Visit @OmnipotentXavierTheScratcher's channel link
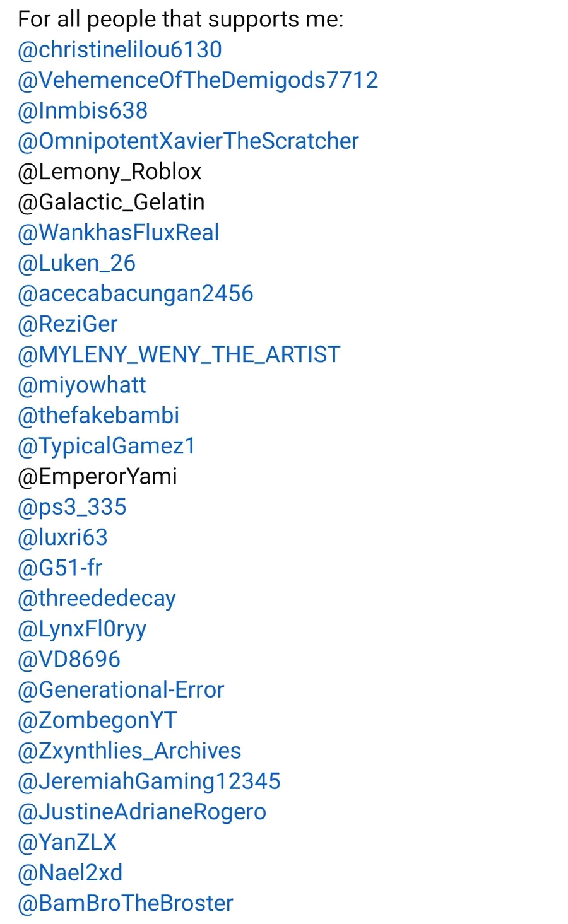This screenshot has width=568, height=924. pyautogui.click(x=188, y=141)
